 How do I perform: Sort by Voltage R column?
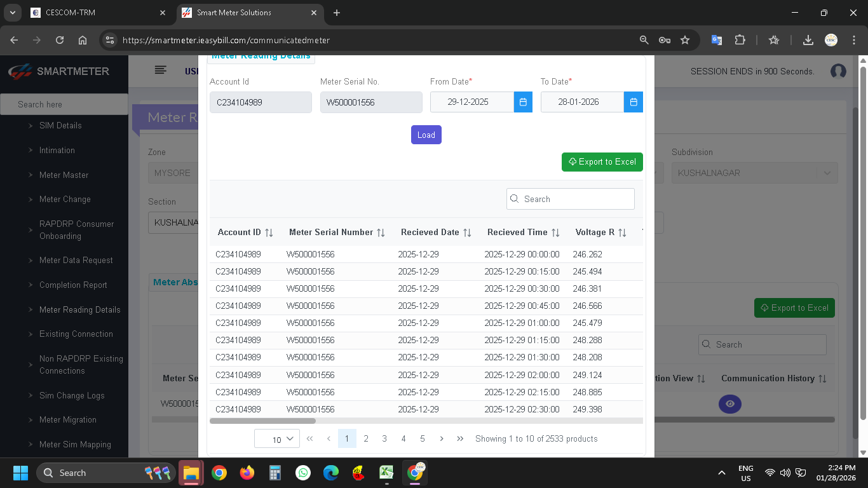[622, 233]
